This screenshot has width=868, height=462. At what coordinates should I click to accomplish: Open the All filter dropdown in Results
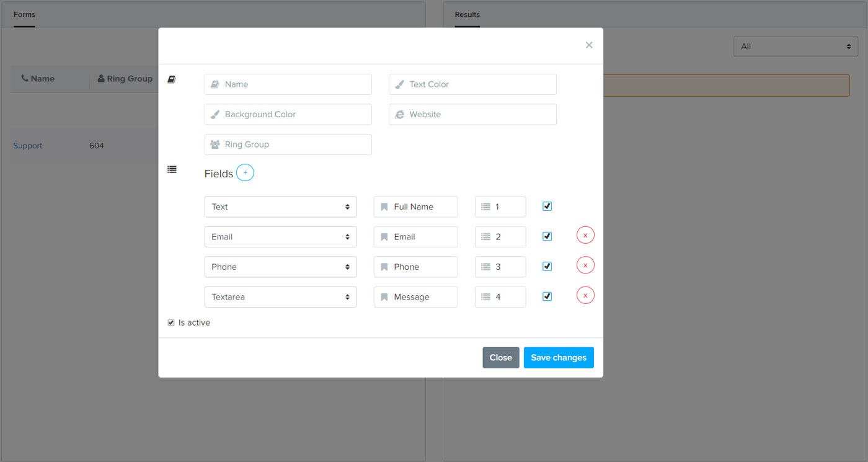click(x=795, y=46)
